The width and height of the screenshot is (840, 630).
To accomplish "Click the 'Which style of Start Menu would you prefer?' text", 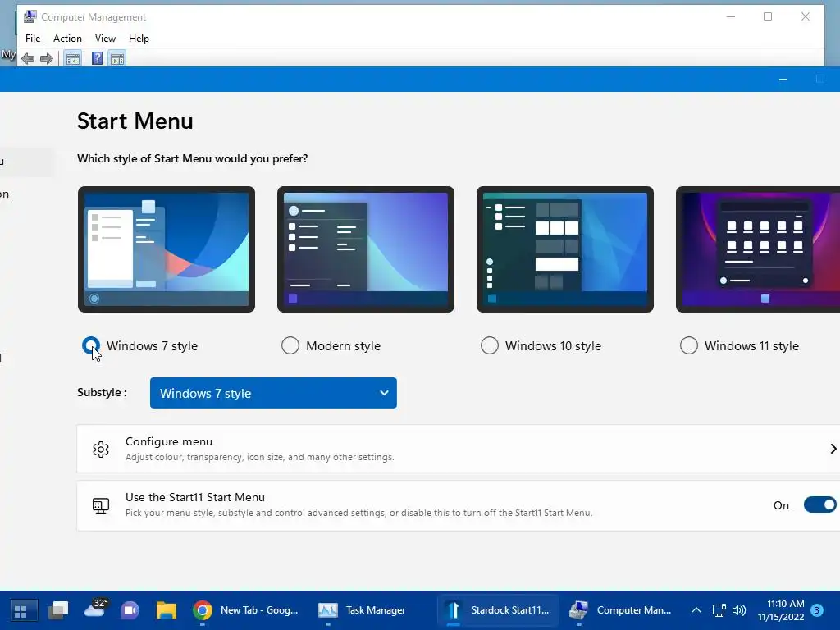I will (x=192, y=158).
